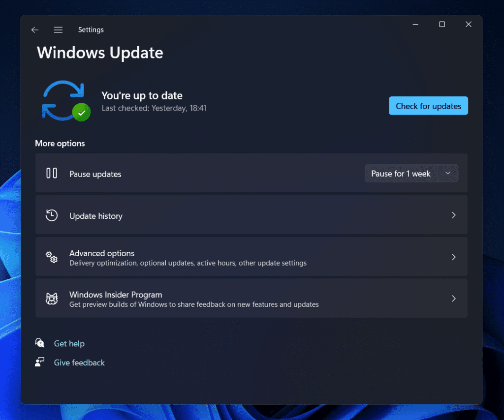Click the Get help headset icon
Viewport: 504px width, 420px height.
[40, 343]
